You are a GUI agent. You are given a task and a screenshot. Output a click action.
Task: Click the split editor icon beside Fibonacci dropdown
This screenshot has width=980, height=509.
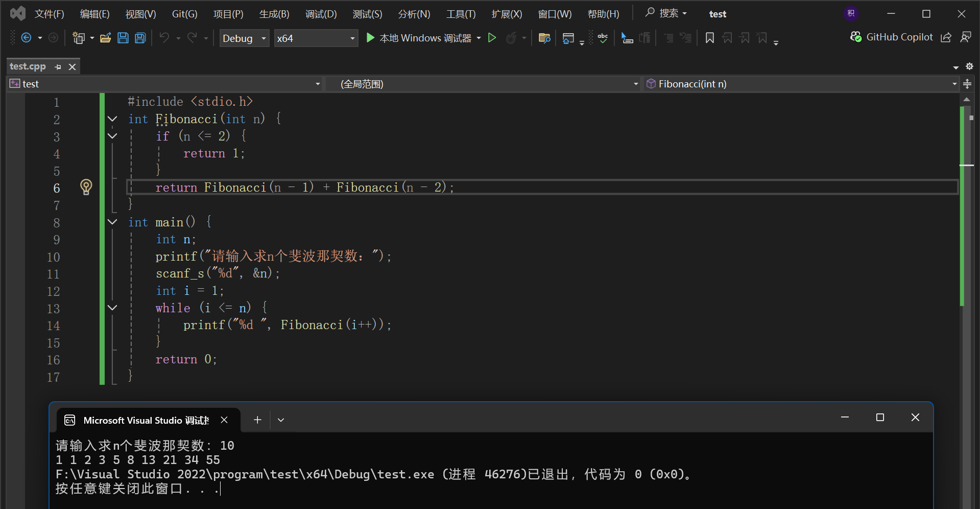[x=967, y=84]
